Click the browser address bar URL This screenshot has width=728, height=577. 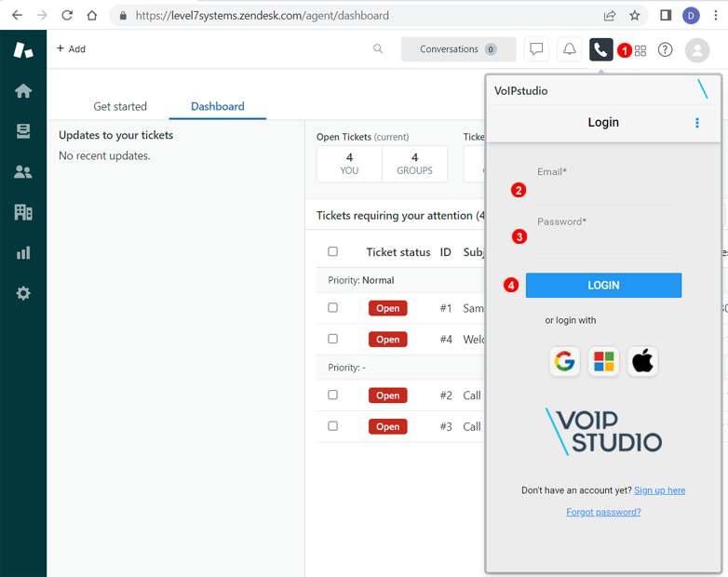[x=263, y=15]
